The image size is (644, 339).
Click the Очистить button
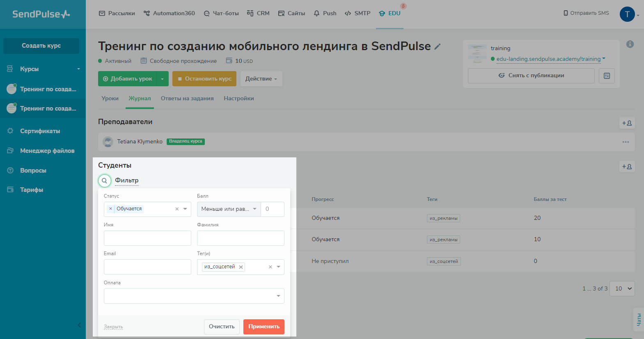point(222,327)
